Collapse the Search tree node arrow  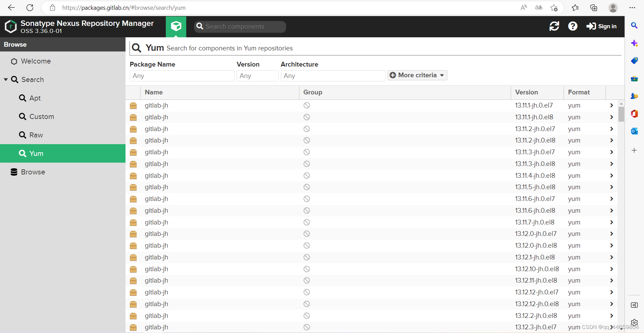click(x=6, y=80)
